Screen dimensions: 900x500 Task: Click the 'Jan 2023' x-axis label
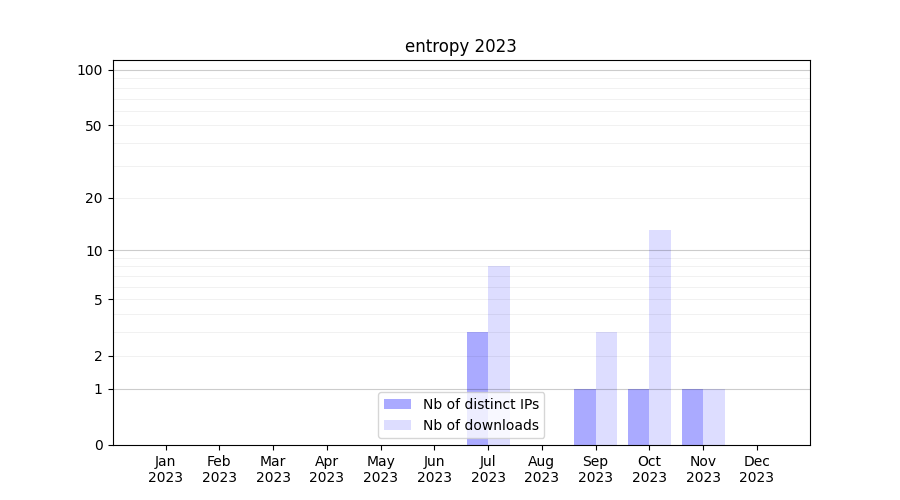tap(165, 469)
